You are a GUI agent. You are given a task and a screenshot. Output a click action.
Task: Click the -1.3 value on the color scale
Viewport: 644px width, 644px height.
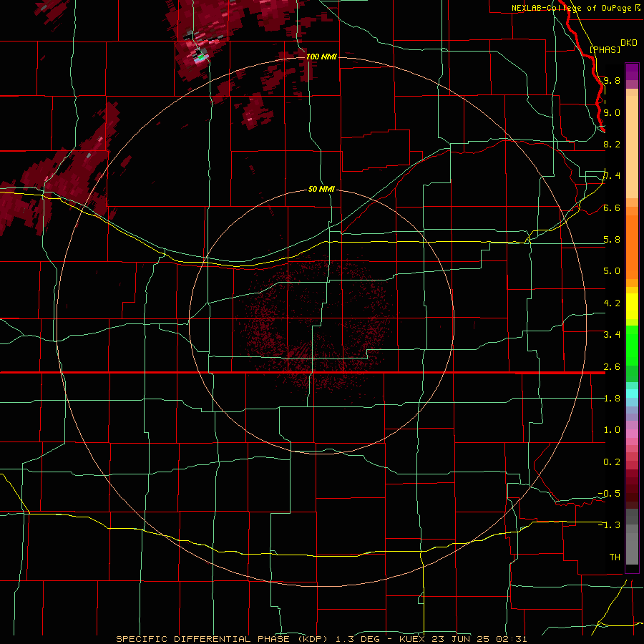tap(609, 525)
